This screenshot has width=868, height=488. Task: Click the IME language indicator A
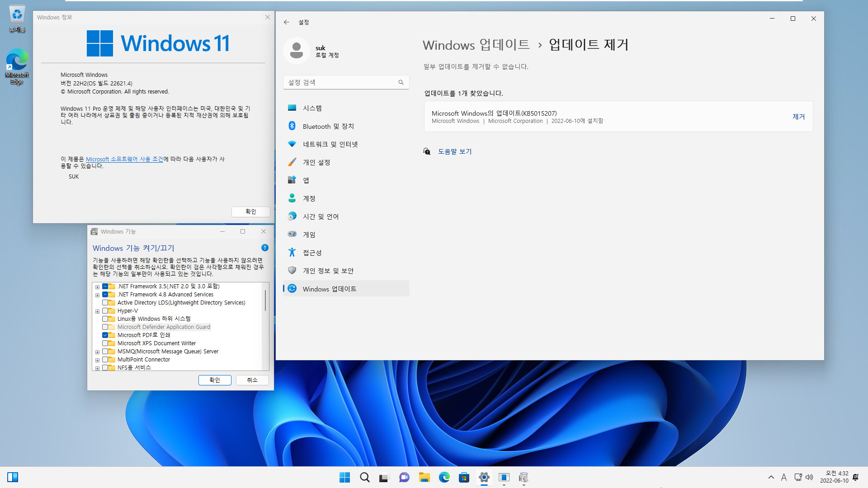click(x=784, y=477)
